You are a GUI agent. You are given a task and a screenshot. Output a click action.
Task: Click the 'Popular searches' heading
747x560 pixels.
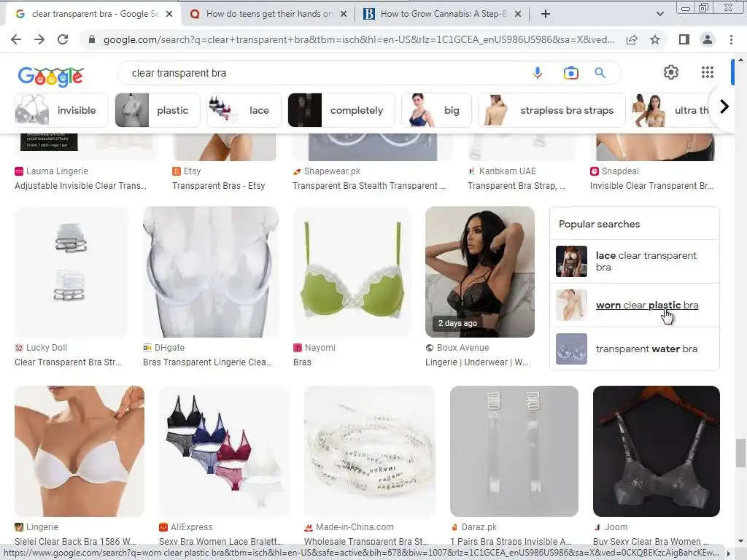[x=600, y=225]
